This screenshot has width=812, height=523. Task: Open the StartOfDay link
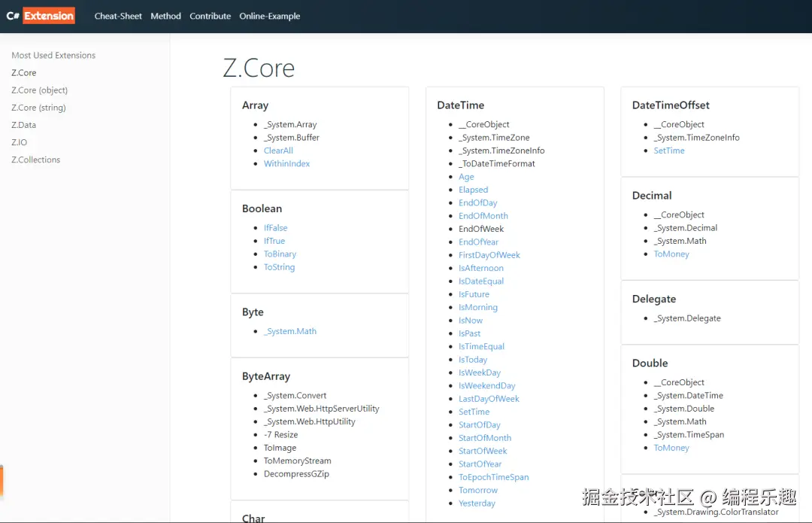[480, 425]
